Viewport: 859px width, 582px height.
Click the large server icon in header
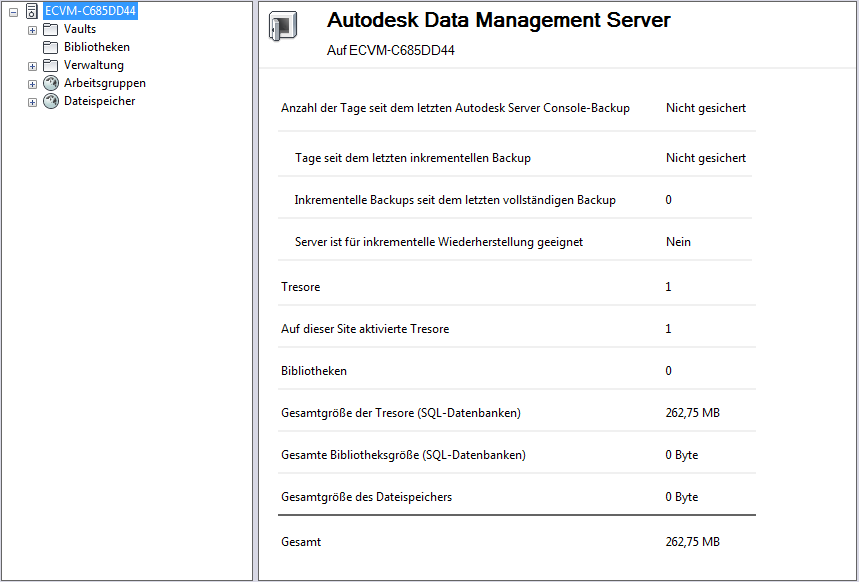(282, 28)
